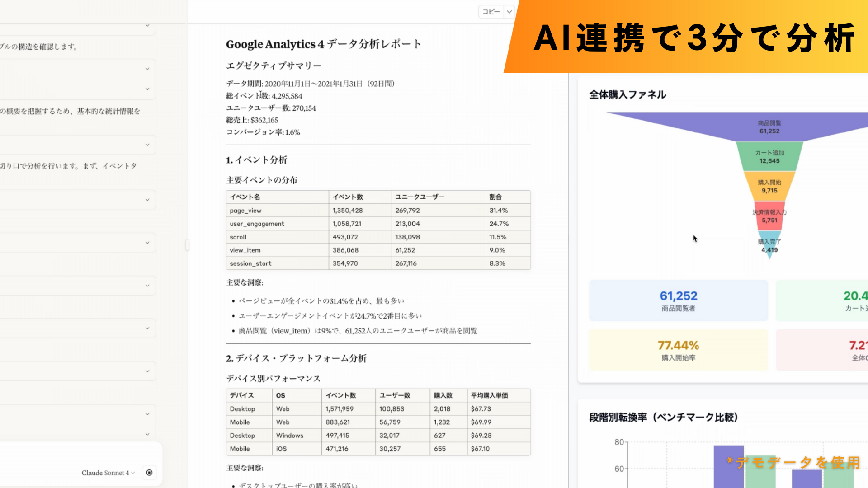The height and width of the screenshot is (488, 868).
Task: Open the dropdown arrow beside コピー
Action: click(x=509, y=12)
